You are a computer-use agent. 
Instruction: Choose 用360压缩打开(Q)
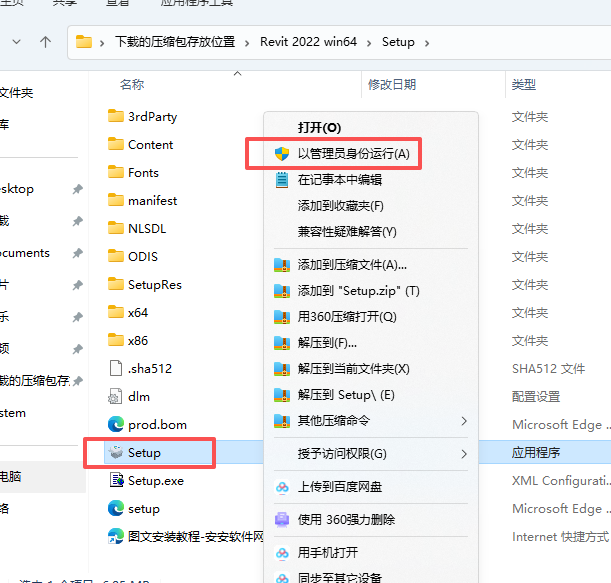tap(371, 316)
